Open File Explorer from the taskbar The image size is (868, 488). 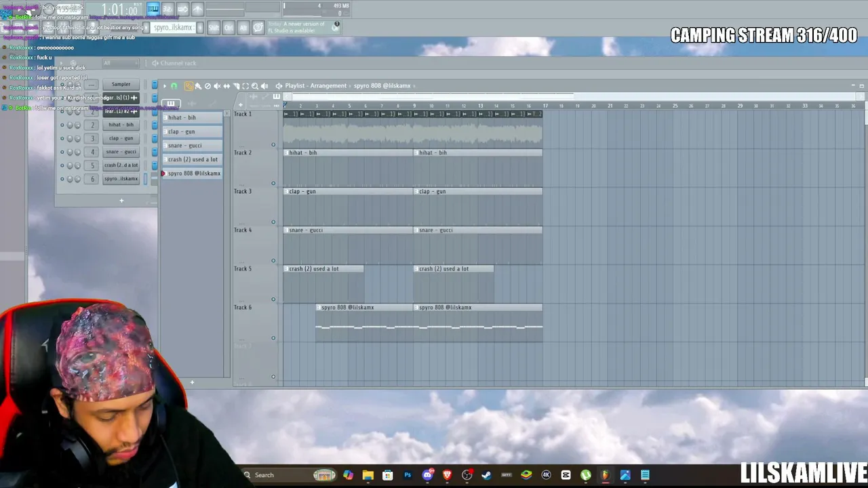[368, 475]
